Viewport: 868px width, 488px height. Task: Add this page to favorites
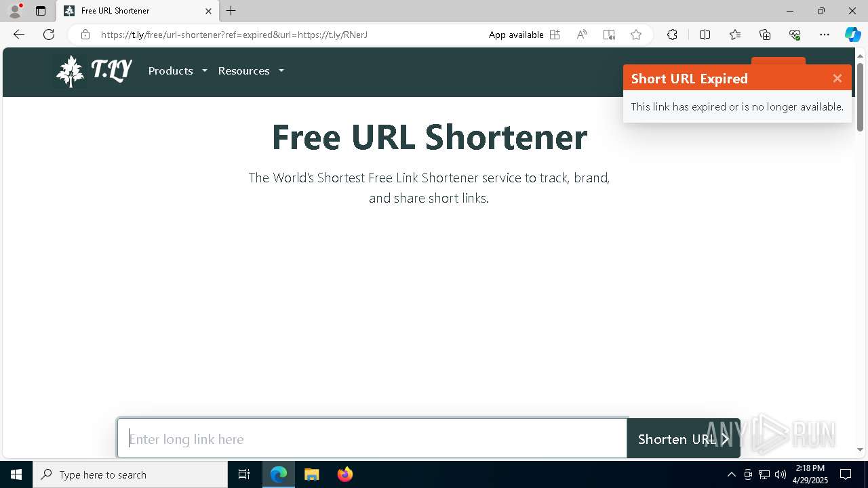(636, 35)
